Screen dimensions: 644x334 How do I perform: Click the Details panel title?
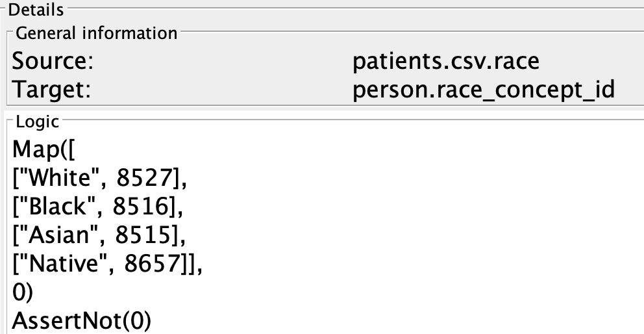(x=36, y=10)
